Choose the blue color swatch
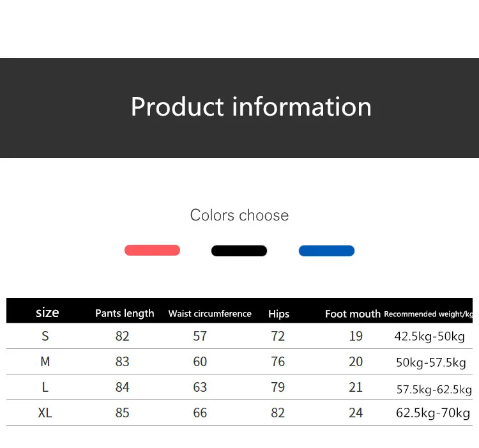The width and height of the screenshot is (479, 448). [326, 251]
